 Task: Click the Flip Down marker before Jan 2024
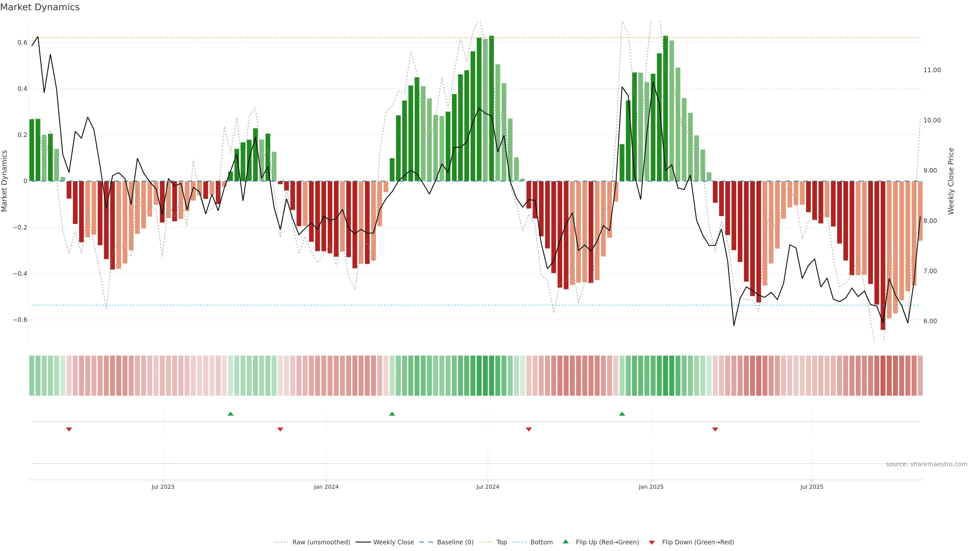coord(280,429)
